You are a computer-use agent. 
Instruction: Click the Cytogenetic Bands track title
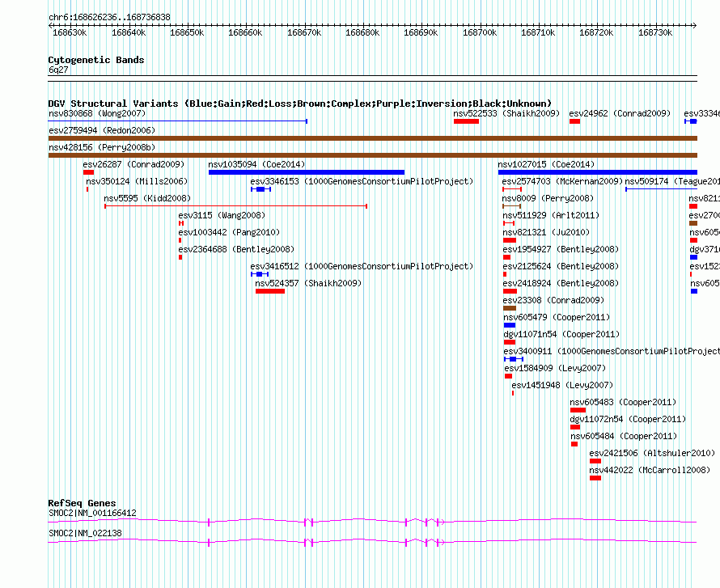click(x=96, y=60)
